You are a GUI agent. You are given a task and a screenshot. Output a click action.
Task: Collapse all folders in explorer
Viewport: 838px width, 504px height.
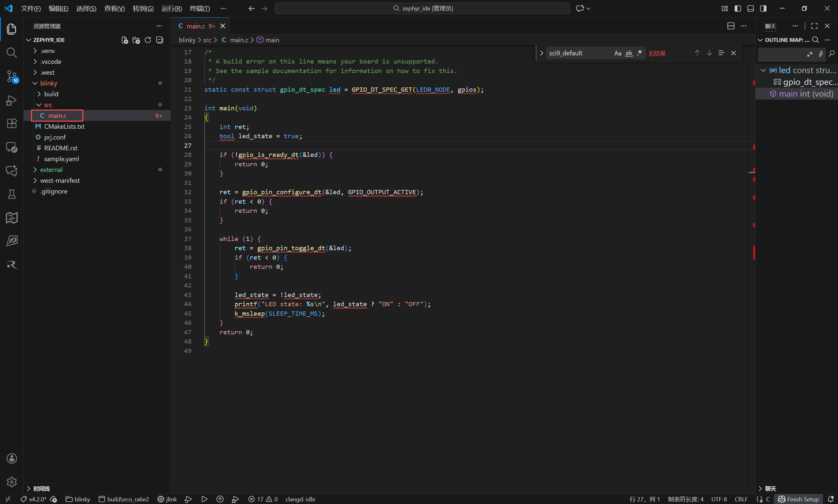159,40
